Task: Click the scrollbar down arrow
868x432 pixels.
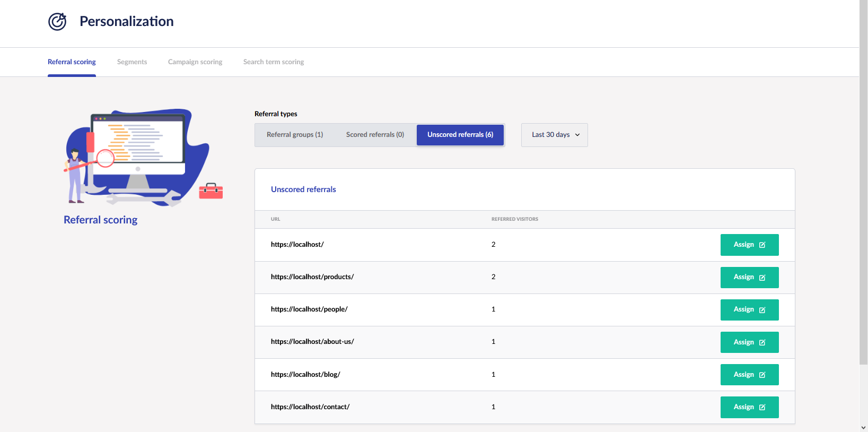Action: click(x=864, y=427)
